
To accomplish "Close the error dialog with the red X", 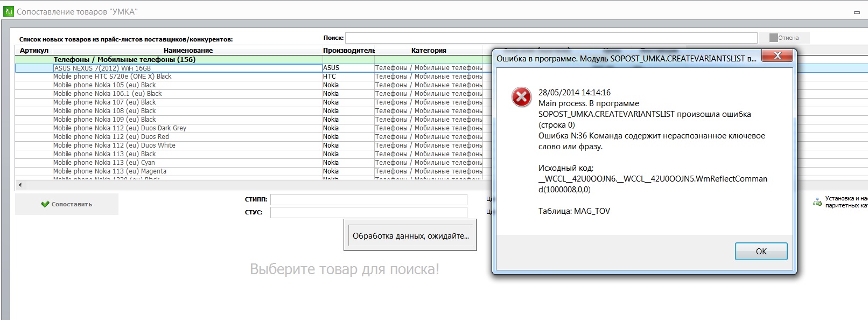I will [x=777, y=55].
